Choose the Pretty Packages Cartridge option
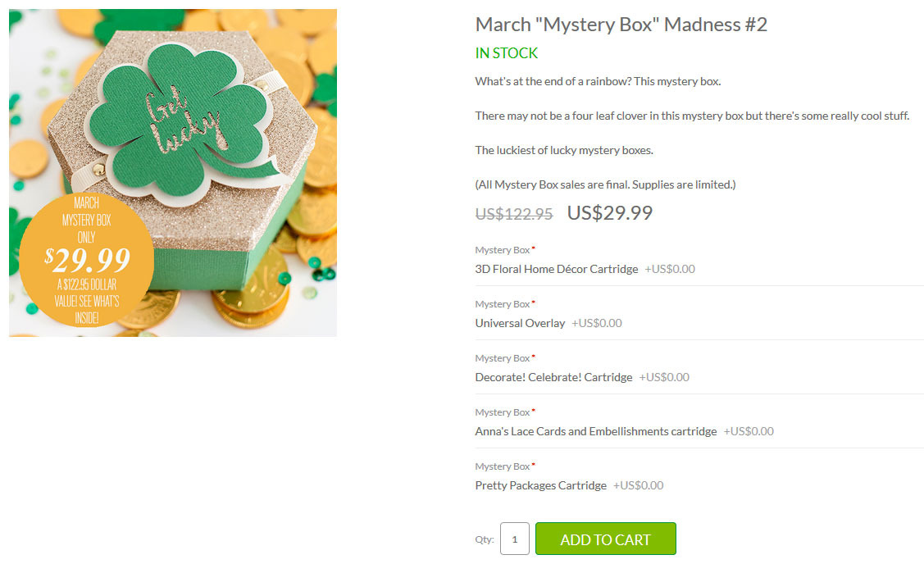 tap(540, 485)
